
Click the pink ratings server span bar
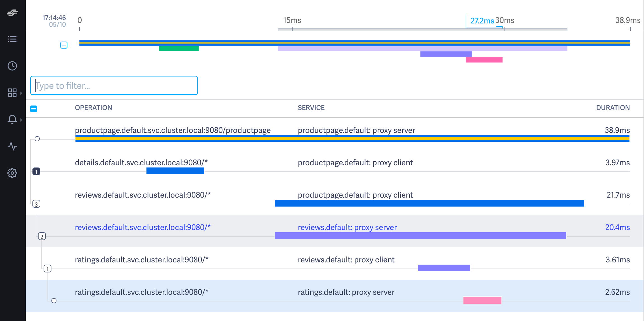coord(482,300)
